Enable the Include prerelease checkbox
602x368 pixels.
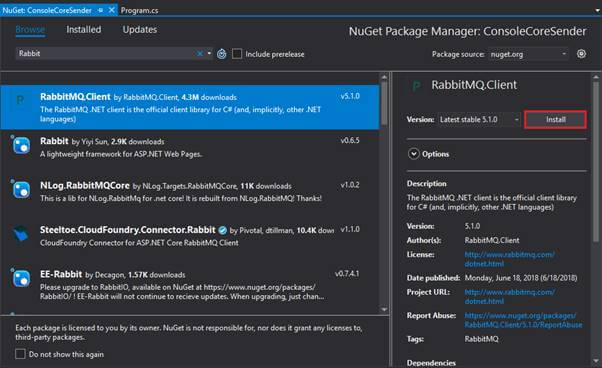[237, 54]
